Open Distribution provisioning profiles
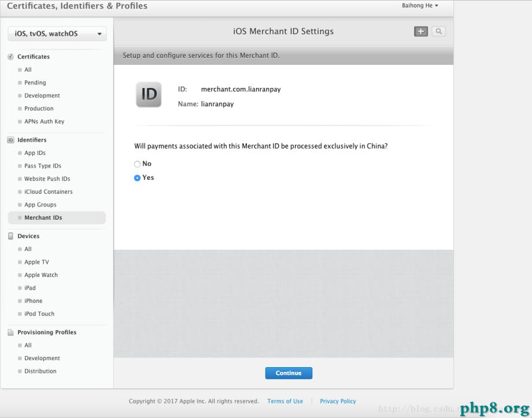This screenshot has height=418, width=532. click(40, 371)
